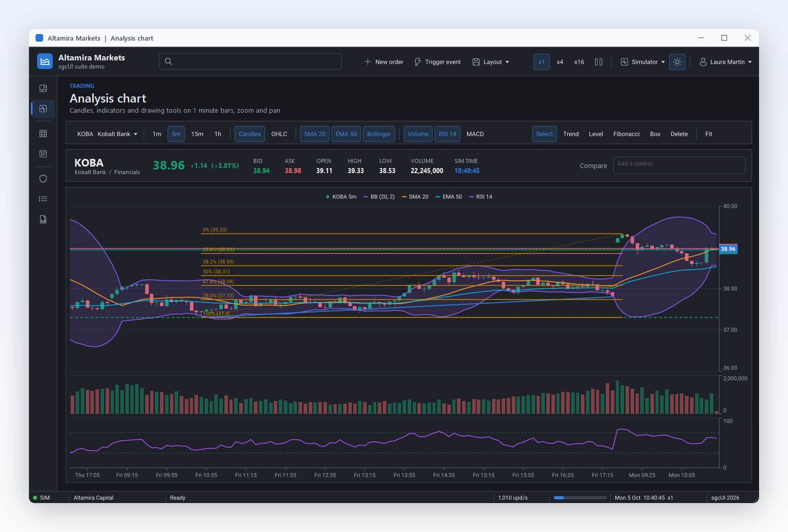The height and width of the screenshot is (532, 788).
Task: Expand the Laura Martin user menu
Action: click(x=725, y=62)
